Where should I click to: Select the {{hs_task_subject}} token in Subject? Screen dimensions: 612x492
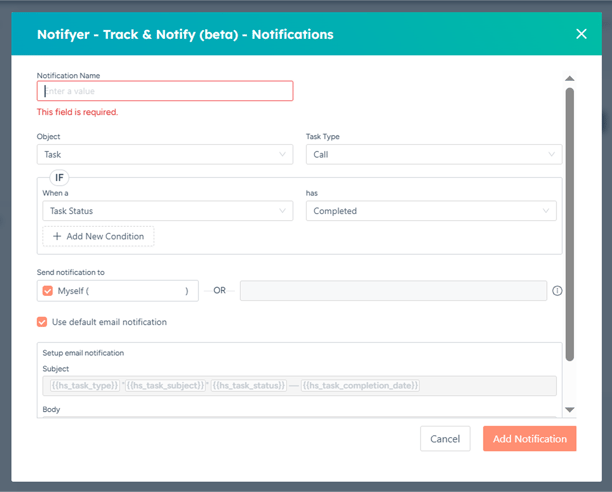tap(165, 385)
